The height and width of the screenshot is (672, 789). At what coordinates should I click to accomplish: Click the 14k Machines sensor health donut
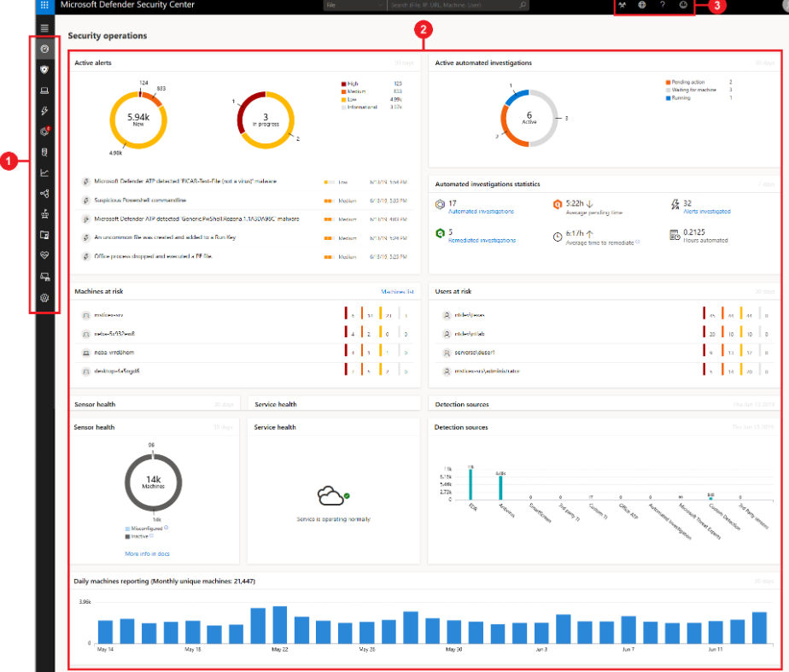tap(153, 482)
